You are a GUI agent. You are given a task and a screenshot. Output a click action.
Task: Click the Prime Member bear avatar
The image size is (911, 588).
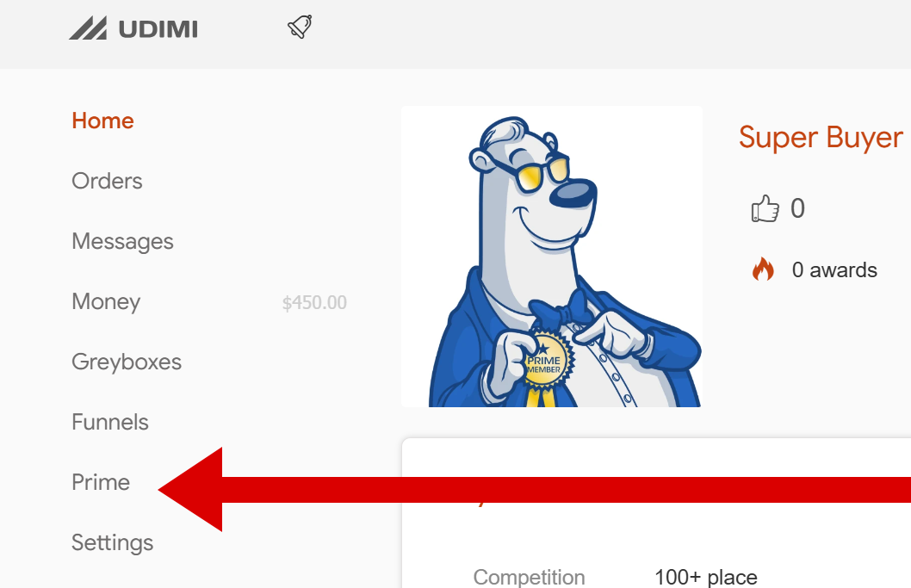(x=551, y=257)
